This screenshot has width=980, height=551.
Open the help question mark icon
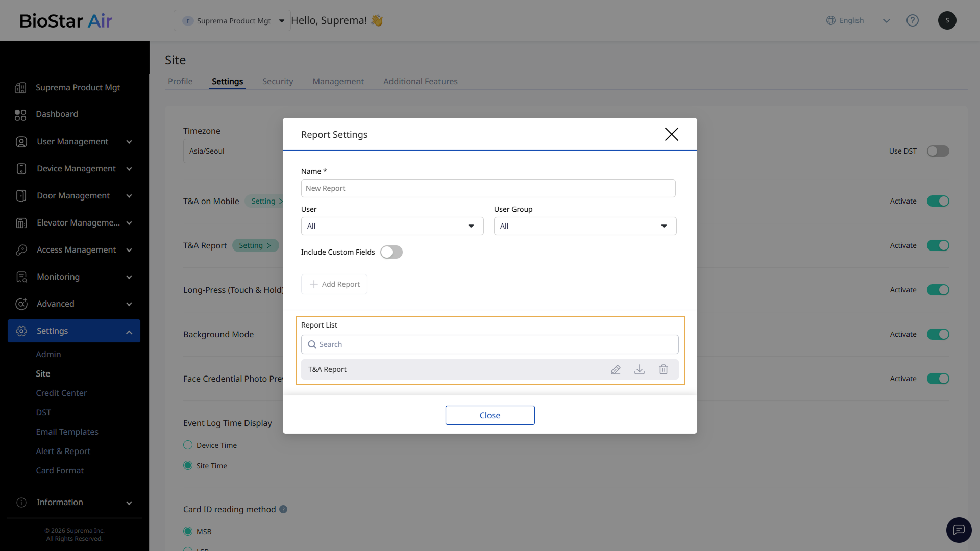tap(912, 20)
